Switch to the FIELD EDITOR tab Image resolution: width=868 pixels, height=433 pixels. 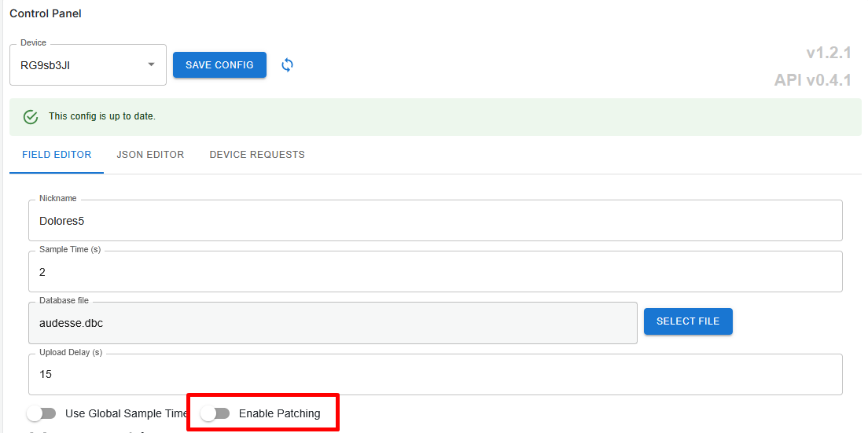click(x=57, y=155)
